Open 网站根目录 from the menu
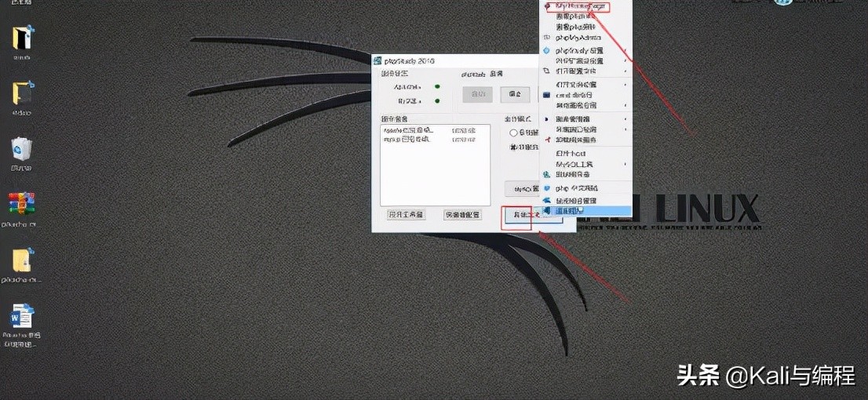868x400 pixels. pyautogui.click(x=585, y=174)
